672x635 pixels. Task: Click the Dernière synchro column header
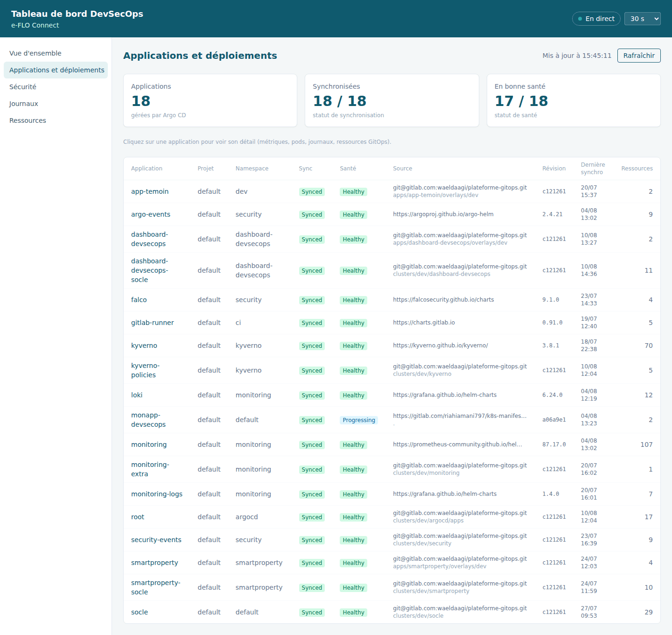click(593, 169)
